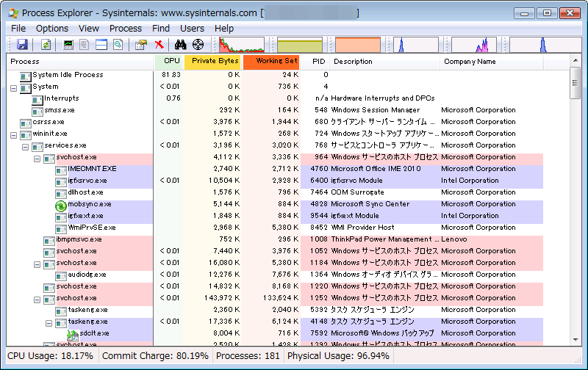The height and width of the screenshot is (370, 588).
Task: Click the binoculars Find Handle icon
Action: [180, 45]
